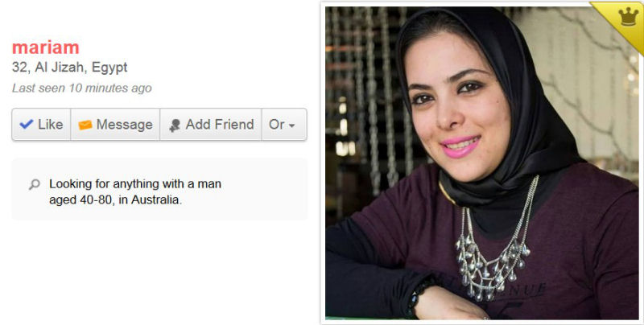This screenshot has height=325, width=644.
Task: Click the magnifying glass icon beside Looking for
Action: coord(35,184)
